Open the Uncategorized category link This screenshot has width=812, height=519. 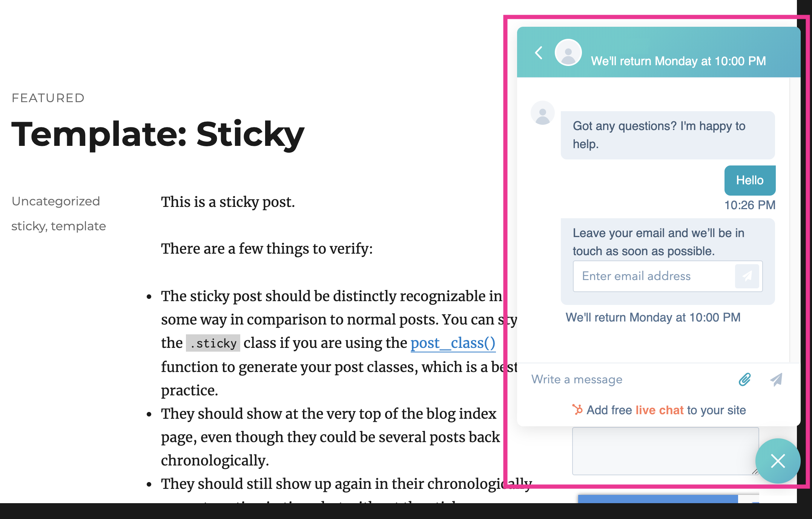pyautogui.click(x=56, y=201)
